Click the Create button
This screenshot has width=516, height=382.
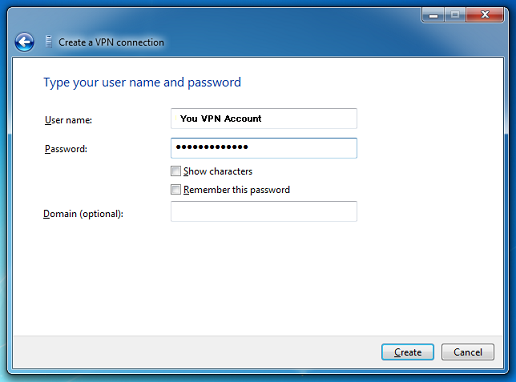(x=408, y=352)
